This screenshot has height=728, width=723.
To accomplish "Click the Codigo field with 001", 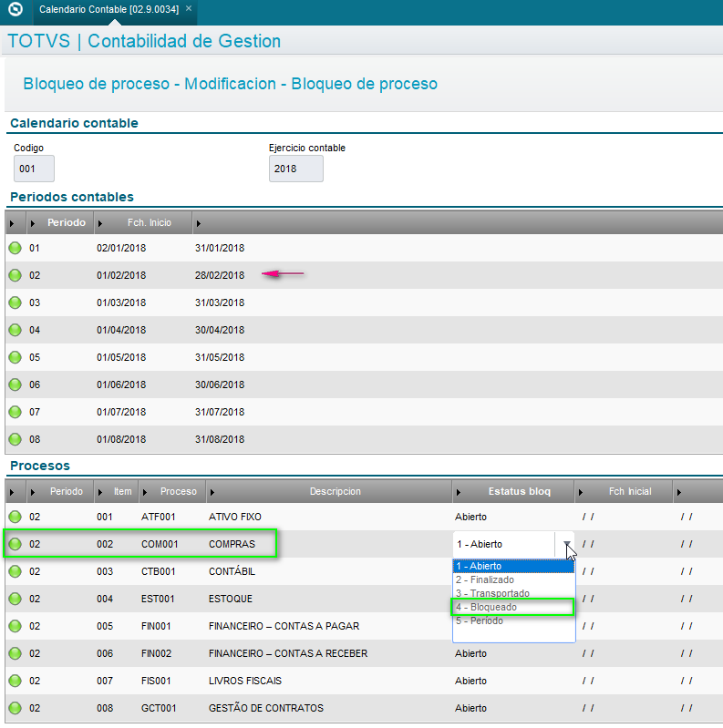I will click(x=34, y=169).
